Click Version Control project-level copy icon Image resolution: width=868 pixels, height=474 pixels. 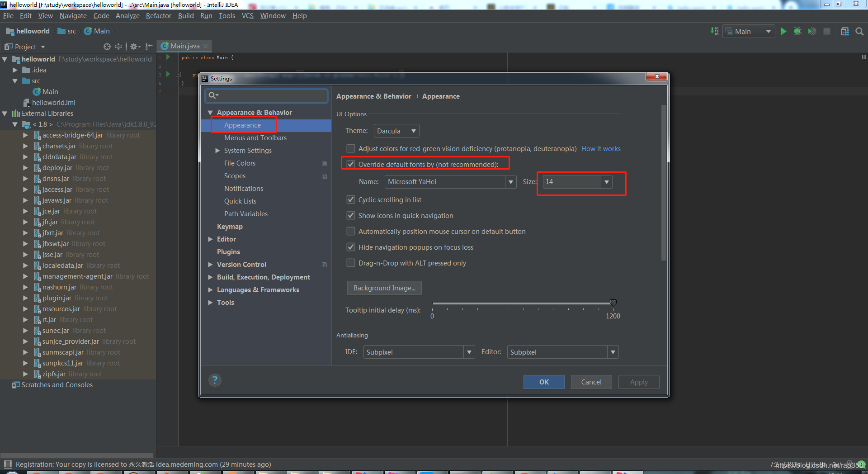pos(324,265)
